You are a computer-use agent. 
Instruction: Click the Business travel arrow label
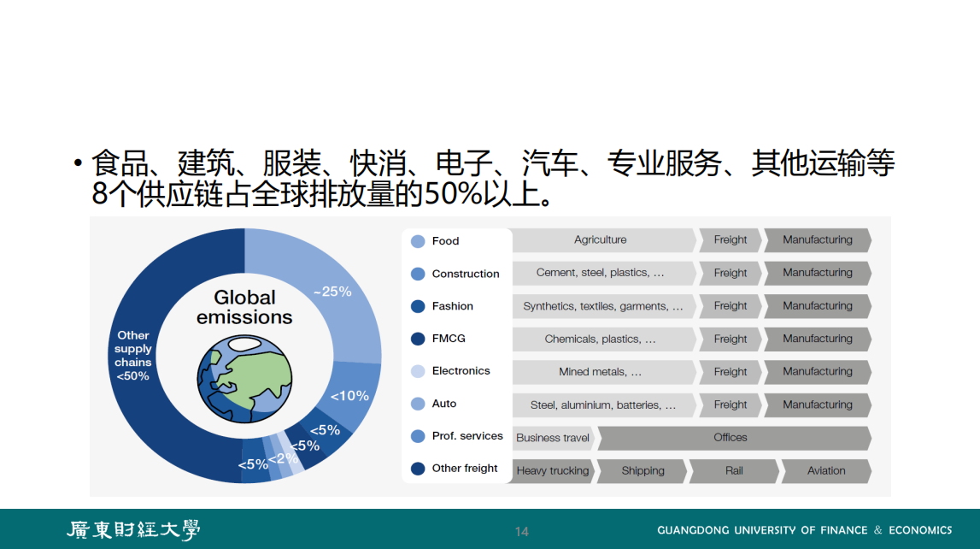pos(553,438)
